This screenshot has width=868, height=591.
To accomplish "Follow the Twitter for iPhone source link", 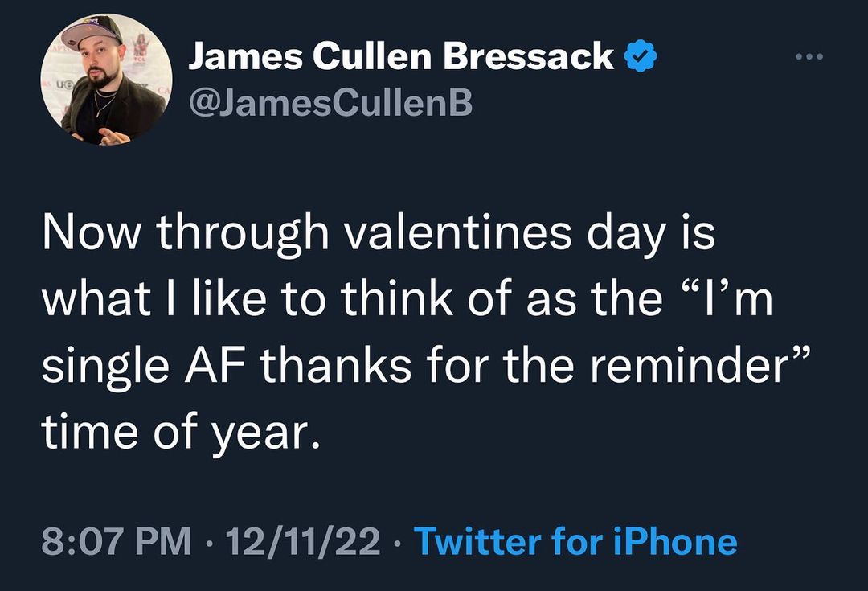I will pyautogui.click(x=575, y=542).
